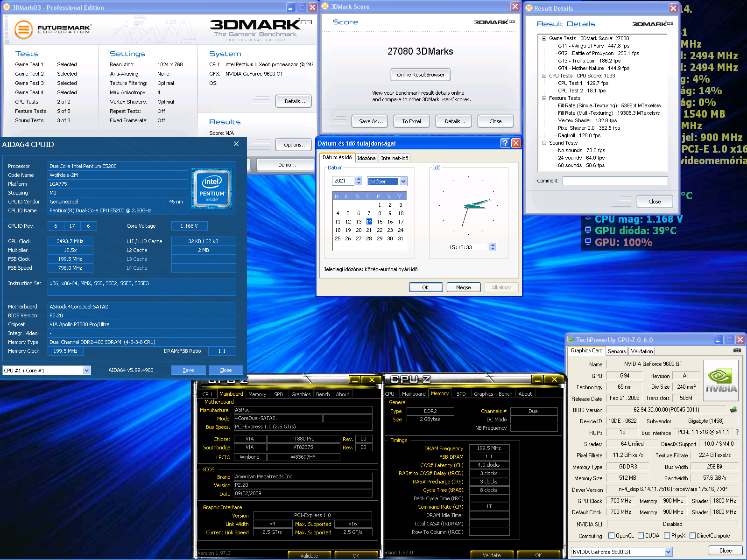The image size is (747, 560).
Task: Click 'GT2 - Battle of Proxycon' result row
Action: click(599, 53)
